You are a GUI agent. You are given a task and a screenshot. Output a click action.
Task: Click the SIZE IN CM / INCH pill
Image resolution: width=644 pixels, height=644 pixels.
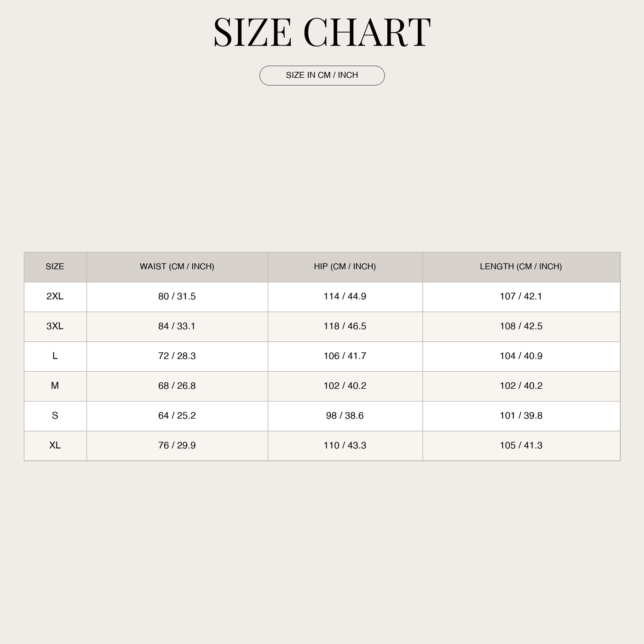322,75
